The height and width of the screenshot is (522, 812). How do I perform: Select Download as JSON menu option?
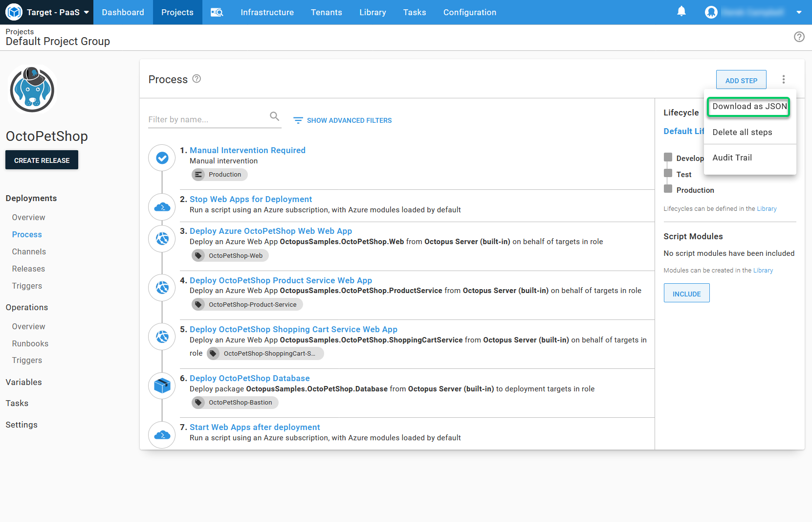(749, 107)
